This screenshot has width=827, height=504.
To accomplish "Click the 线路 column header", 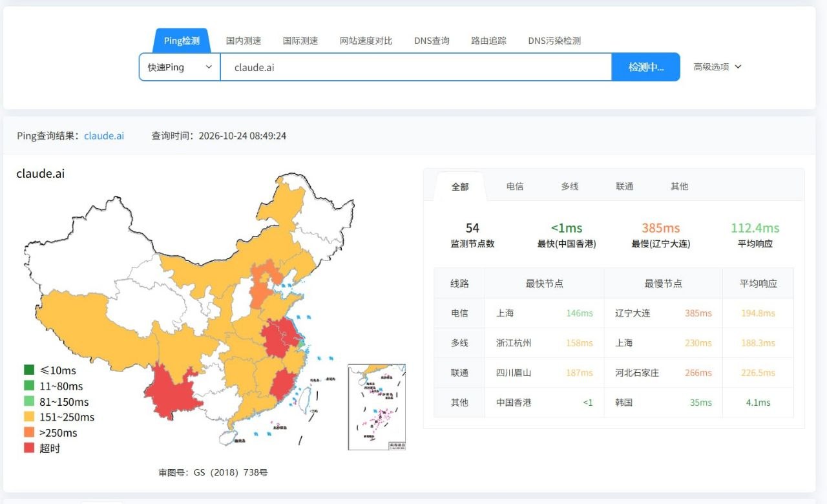I will 459,283.
